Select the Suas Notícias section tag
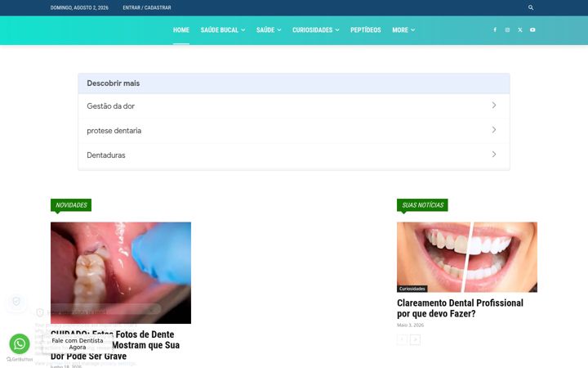The image size is (588, 368). [x=422, y=205]
